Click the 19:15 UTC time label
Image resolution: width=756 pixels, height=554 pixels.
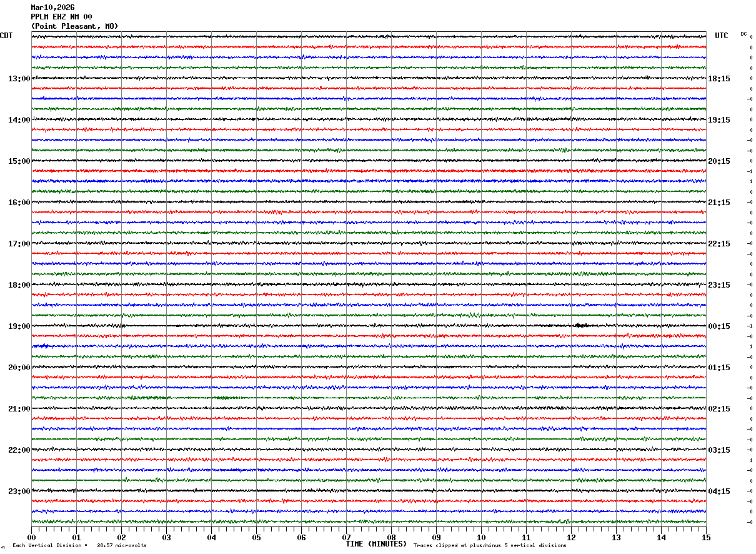(719, 120)
